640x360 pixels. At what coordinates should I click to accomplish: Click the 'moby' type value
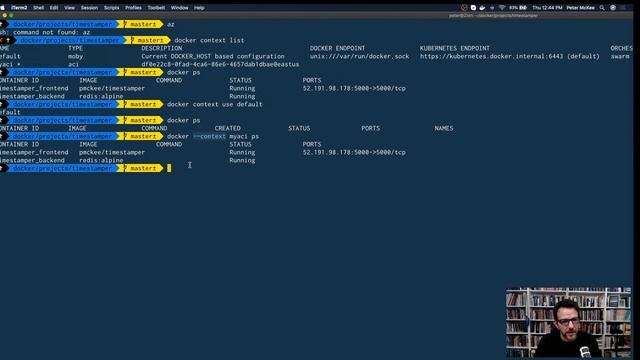pos(76,56)
